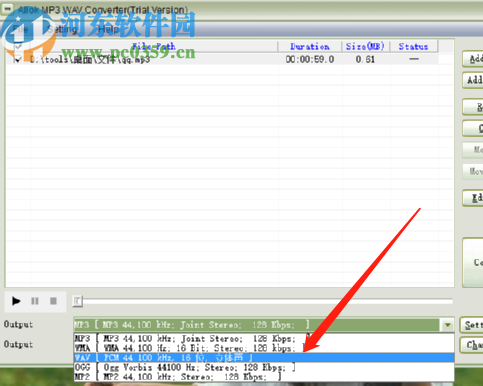The image size is (483, 386).
Task: Click the duration value 00:00:59.0
Action: pyautogui.click(x=310, y=59)
